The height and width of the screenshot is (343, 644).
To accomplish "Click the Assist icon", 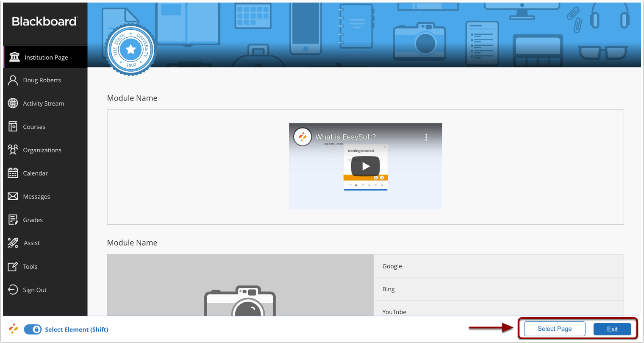I will tap(13, 243).
